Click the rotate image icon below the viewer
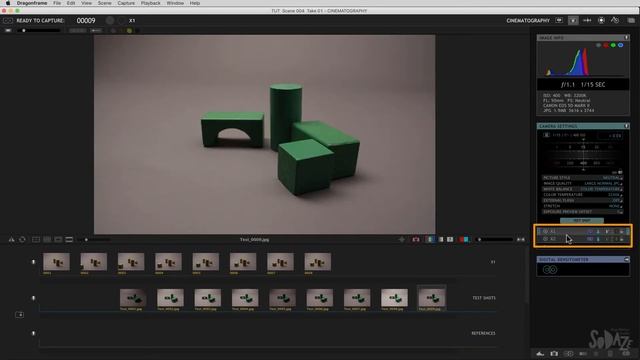 point(22,240)
